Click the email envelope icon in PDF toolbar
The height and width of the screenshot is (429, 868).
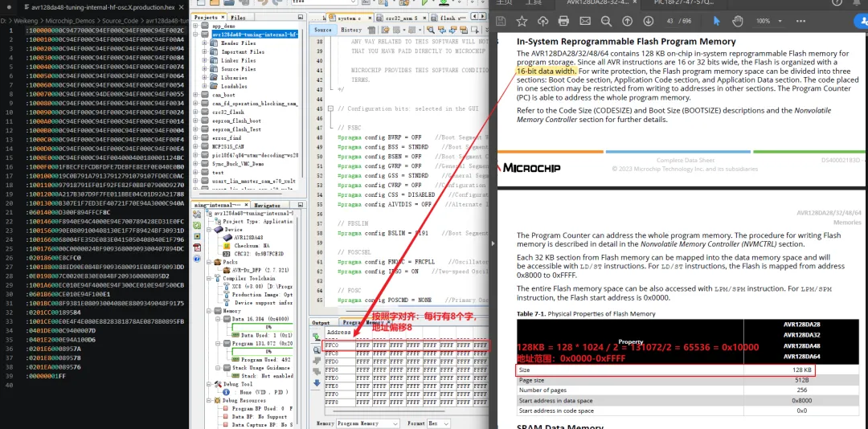point(585,21)
